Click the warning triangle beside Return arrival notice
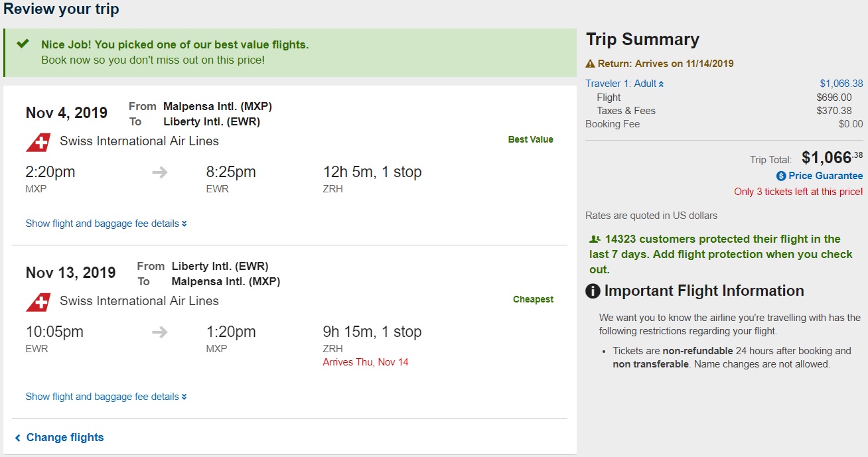The width and height of the screenshot is (868, 457). (590, 64)
